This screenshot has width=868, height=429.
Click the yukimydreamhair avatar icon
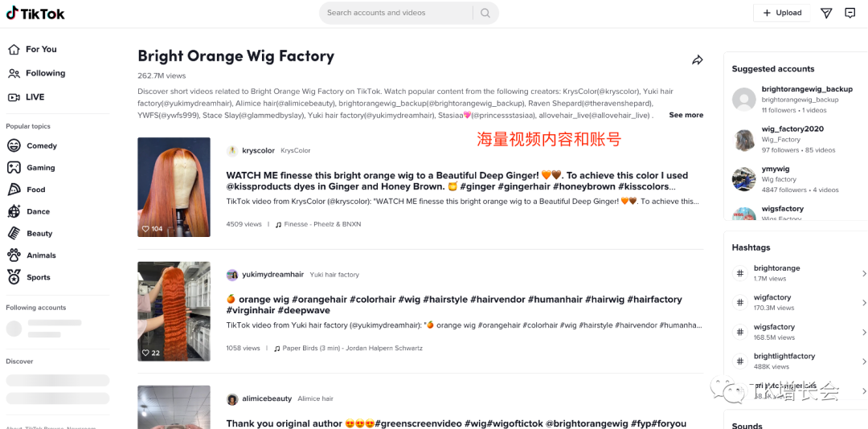(232, 275)
